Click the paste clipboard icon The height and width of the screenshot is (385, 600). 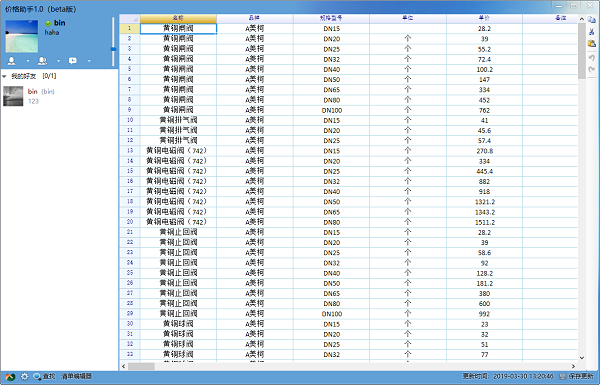592,44
